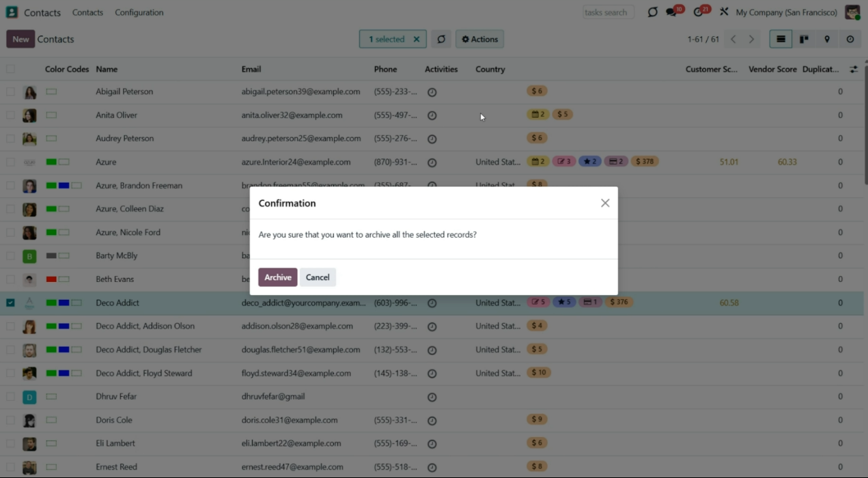This screenshot has height=478, width=868.
Task: Open My Company (San Francisco) switcher
Action: tap(786, 12)
